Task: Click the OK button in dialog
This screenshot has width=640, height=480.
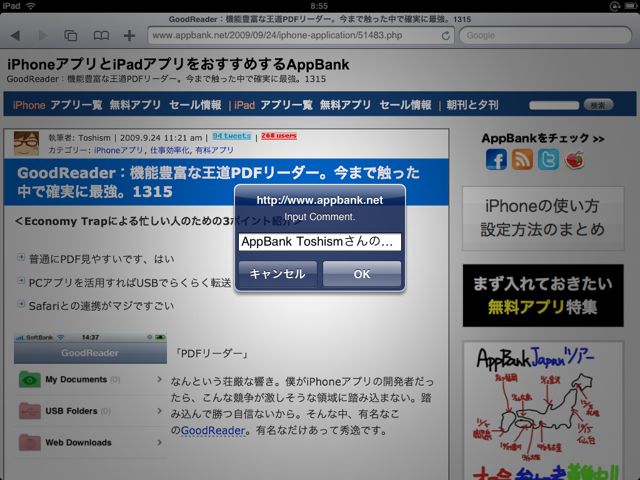Action: point(362,274)
